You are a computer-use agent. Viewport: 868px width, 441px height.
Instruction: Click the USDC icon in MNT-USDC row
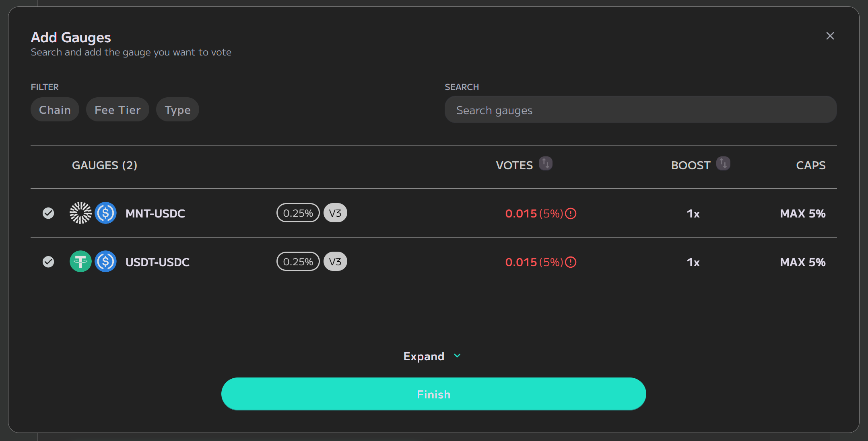coord(106,213)
